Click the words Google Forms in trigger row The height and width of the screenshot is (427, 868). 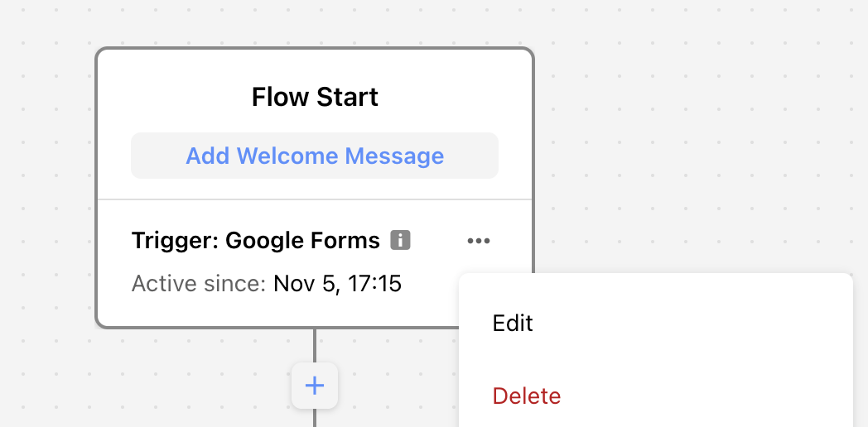pos(303,241)
